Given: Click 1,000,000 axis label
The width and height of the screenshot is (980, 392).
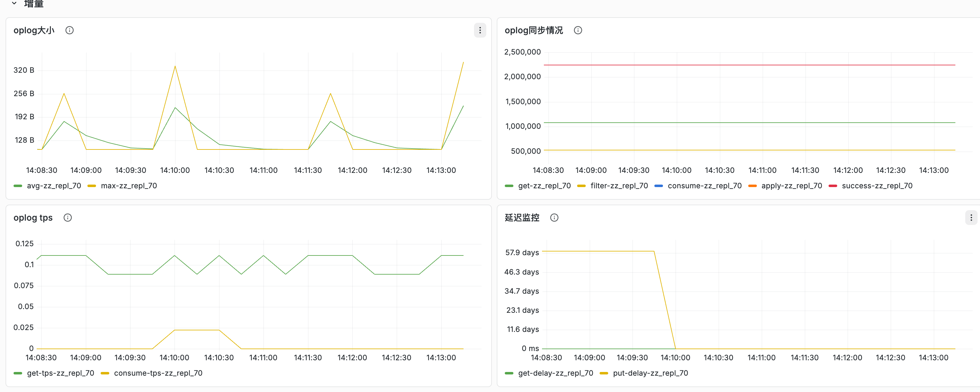Looking at the screenshot, I should coord(523,126).
